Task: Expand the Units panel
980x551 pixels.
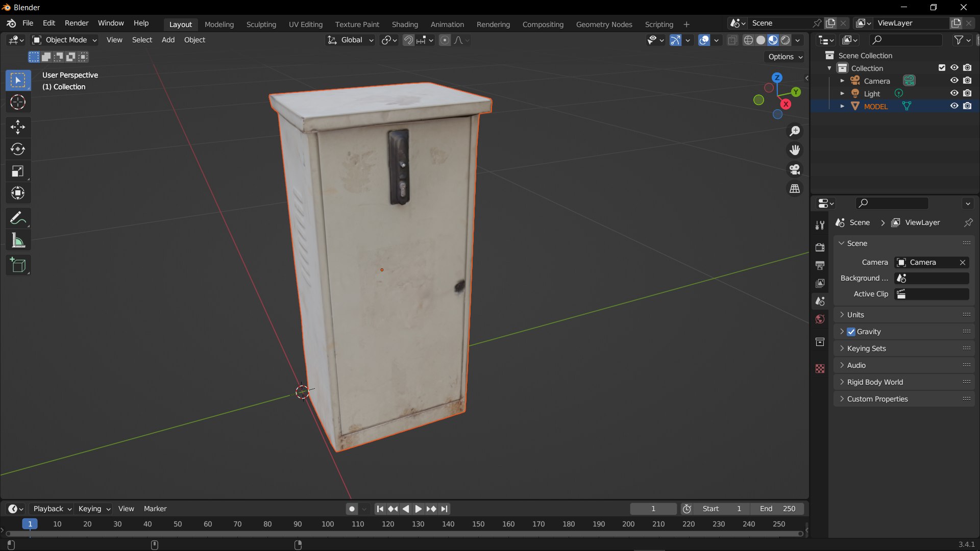Action: pos(855,315)
